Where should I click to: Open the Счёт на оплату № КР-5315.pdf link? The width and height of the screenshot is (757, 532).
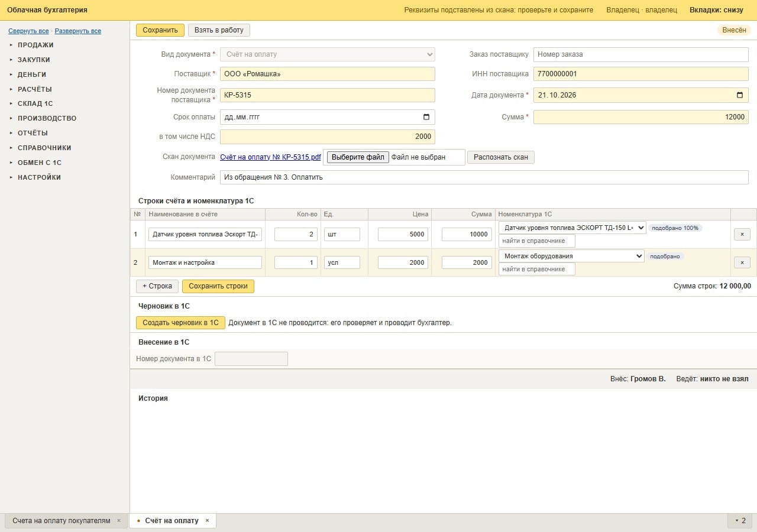coord(270,157)
